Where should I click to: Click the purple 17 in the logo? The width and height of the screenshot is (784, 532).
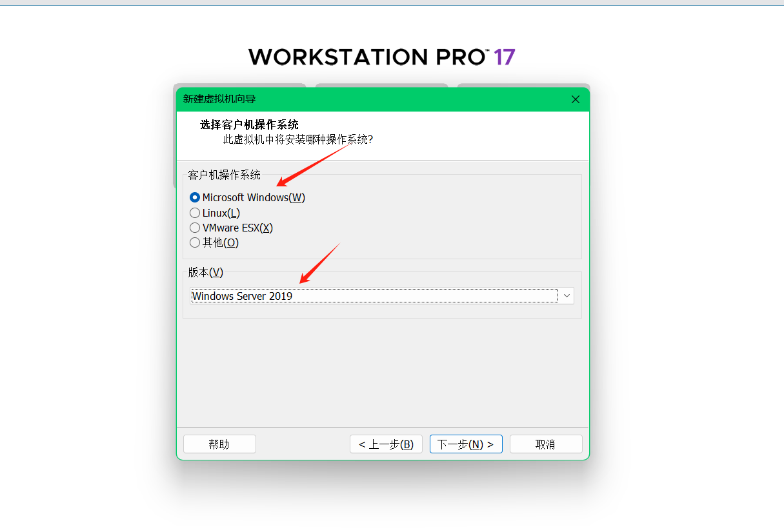pos(505,57)
